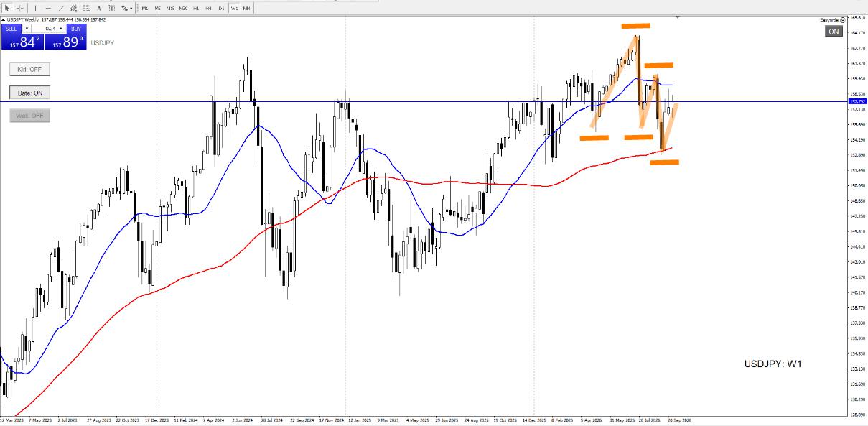This screenshot has width=868, height=426.
Task: Toggle the Wait: OFF button
Action: (29, 116)
